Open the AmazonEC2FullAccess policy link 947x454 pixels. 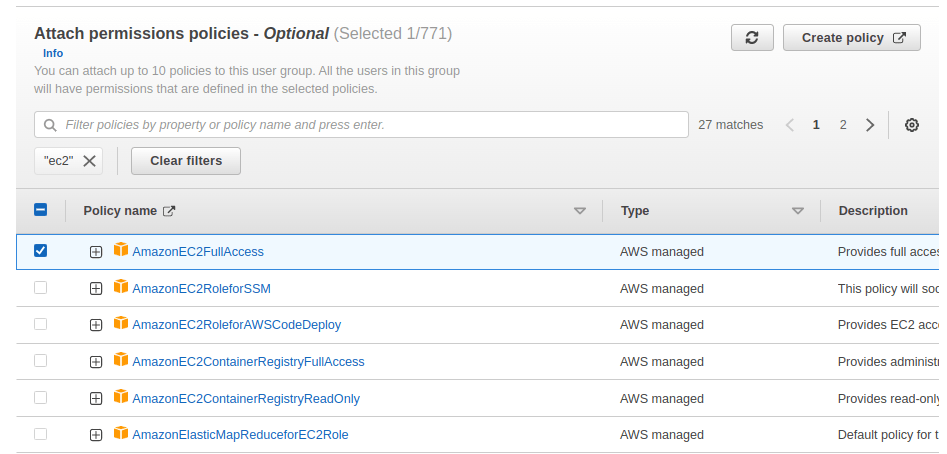[198, 252]
